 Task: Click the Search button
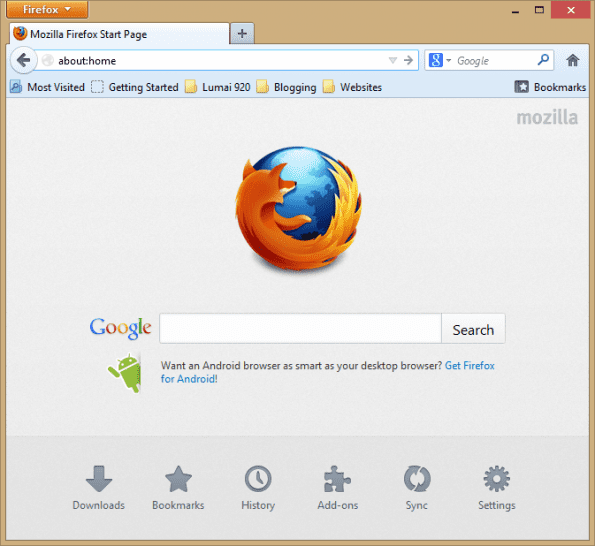pos(473,329)
